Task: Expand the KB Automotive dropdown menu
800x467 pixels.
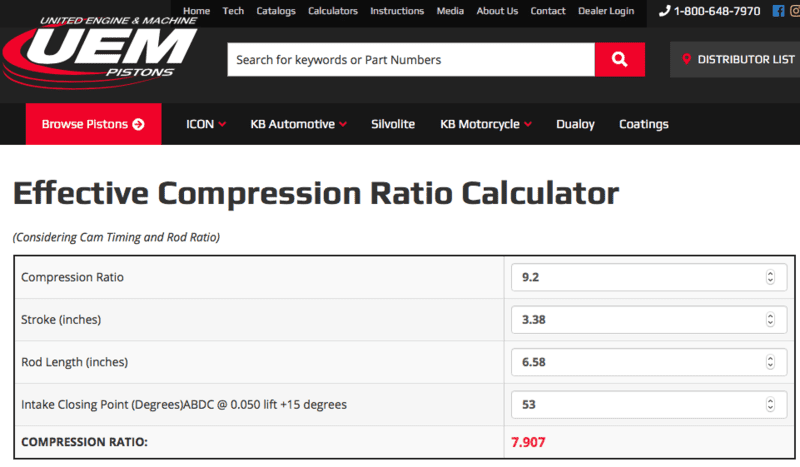Action: (x=298, y=124)
